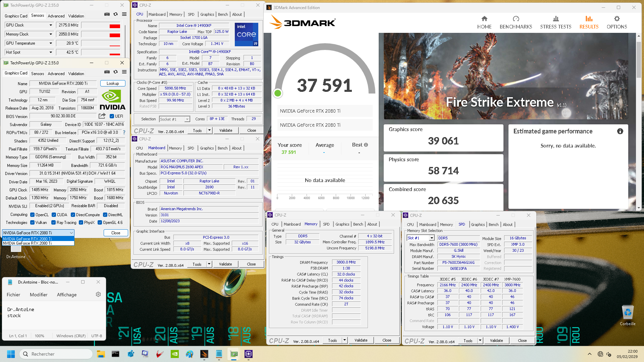The image size is (644, 362).
Task: Open 3DMark Stress Tests section
Action: point(555,22)
